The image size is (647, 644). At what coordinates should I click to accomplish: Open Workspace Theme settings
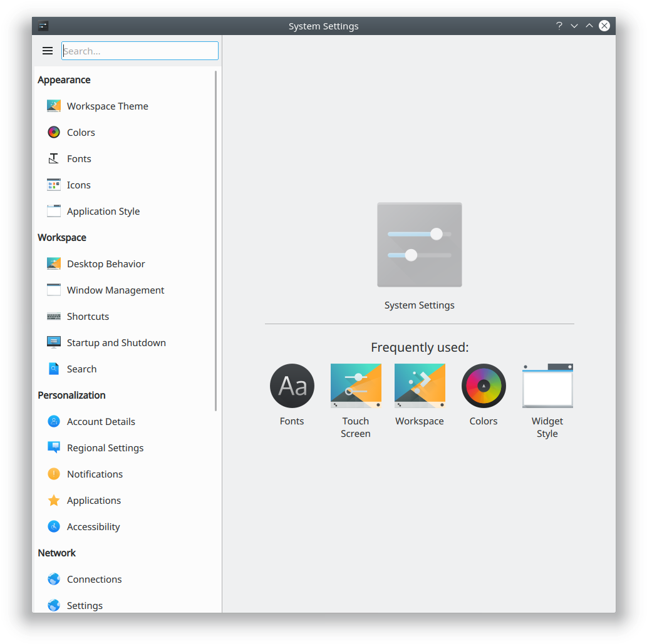coord(107,106)
